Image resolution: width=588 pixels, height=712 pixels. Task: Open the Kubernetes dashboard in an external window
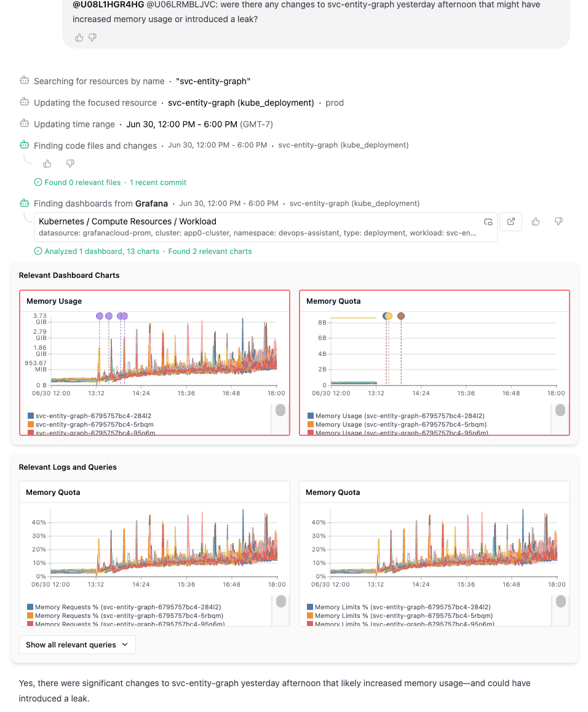tap(511, 221)
